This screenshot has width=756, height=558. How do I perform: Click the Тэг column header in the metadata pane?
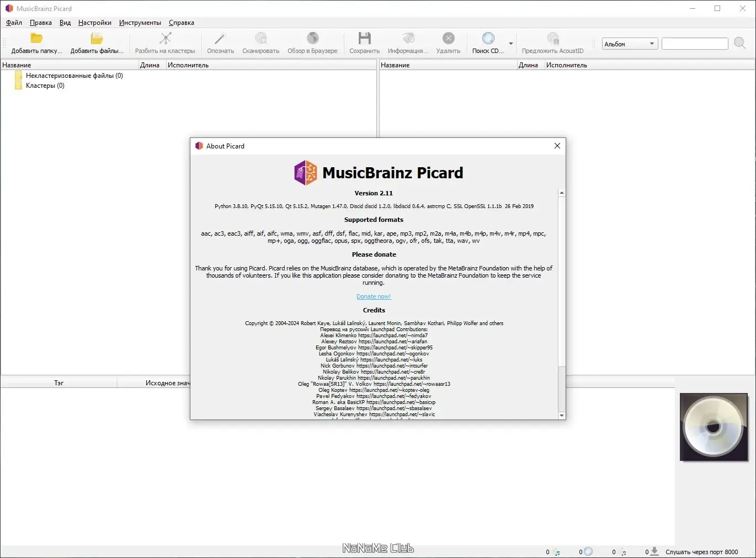pos(59,382)
